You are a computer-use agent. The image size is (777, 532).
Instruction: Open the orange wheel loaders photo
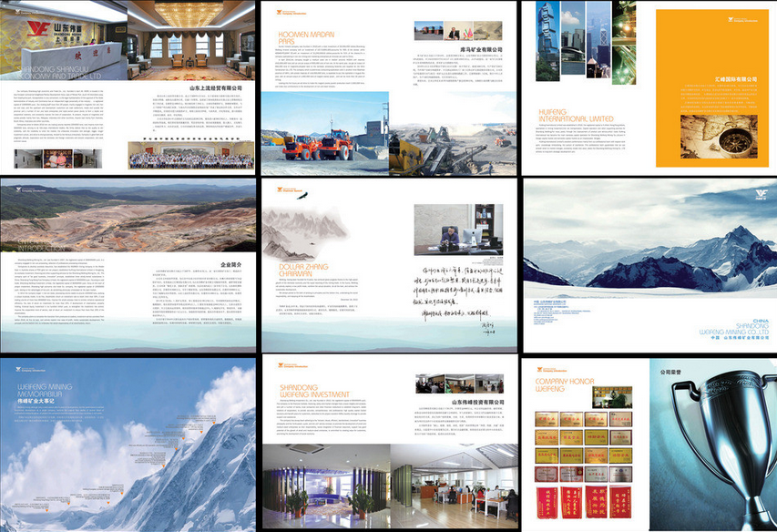(325, 134)
